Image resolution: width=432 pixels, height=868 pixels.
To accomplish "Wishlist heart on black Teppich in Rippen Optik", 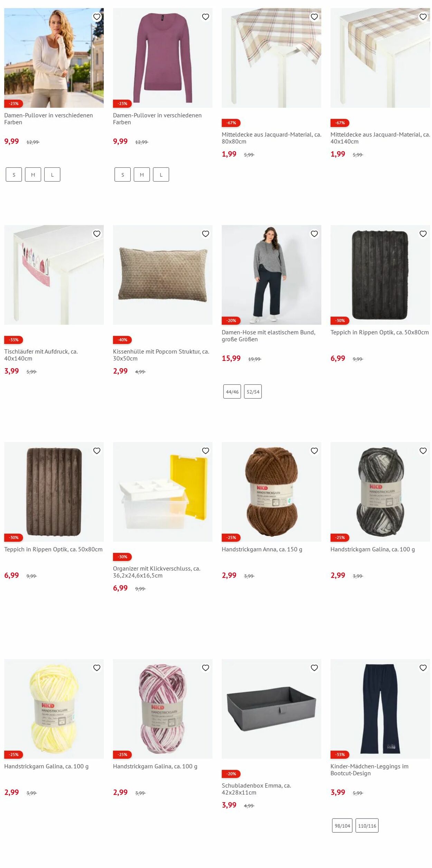I will point(423,234).
